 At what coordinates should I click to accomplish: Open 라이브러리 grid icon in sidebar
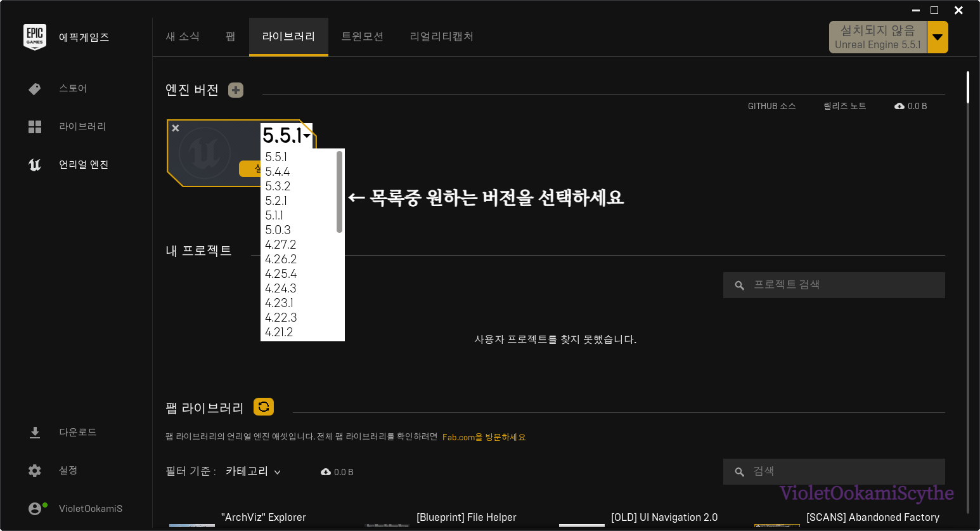tap(35, 127)
